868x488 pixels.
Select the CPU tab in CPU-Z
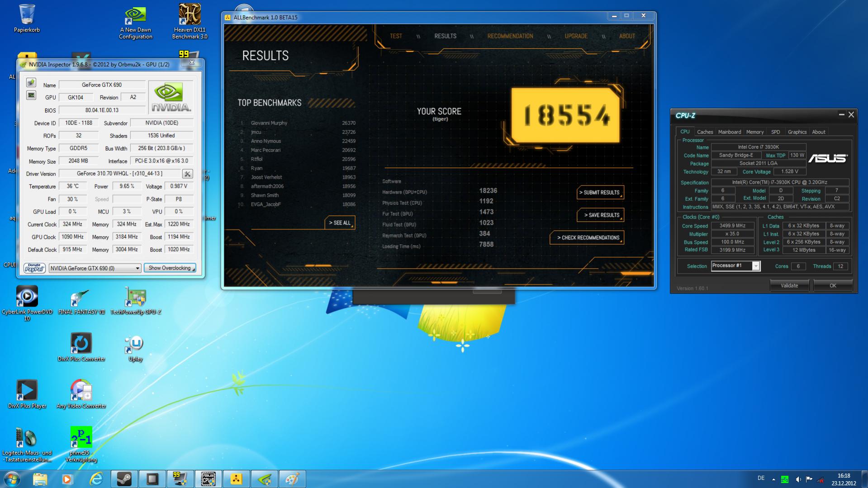point(685,132)
